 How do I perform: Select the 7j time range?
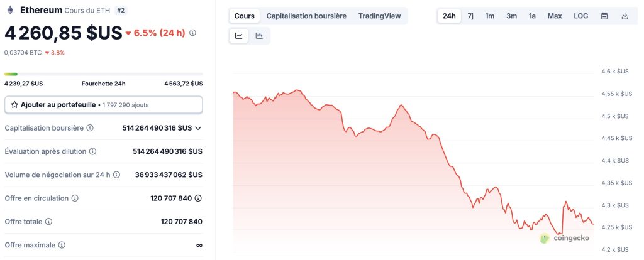coord(470,16)
